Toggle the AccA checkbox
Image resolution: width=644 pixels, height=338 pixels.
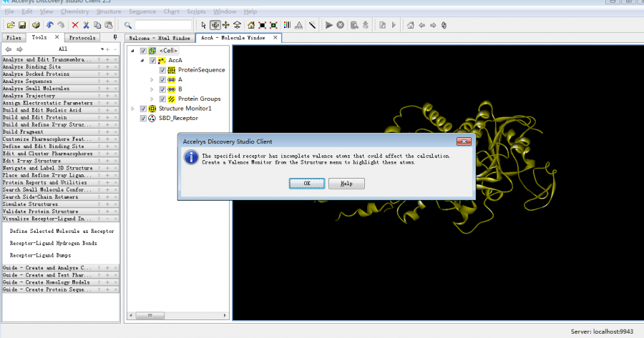point(153,60)
